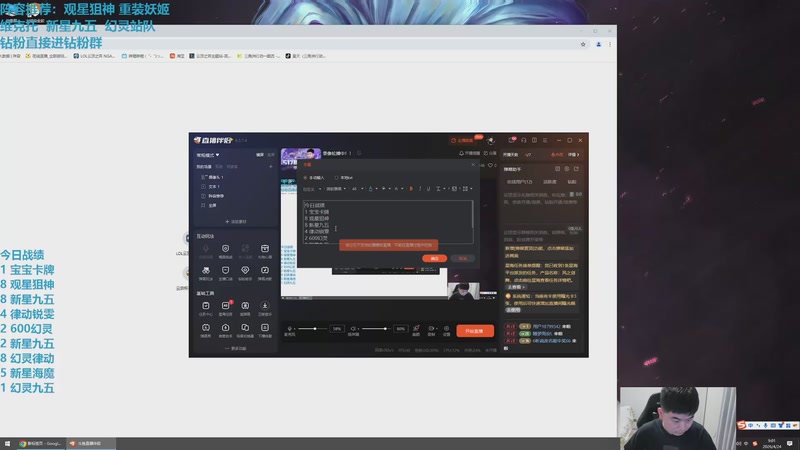800x450 pixels.
Task: Open Windows Start button on taskbar
Action: click(x=7, y=443)
